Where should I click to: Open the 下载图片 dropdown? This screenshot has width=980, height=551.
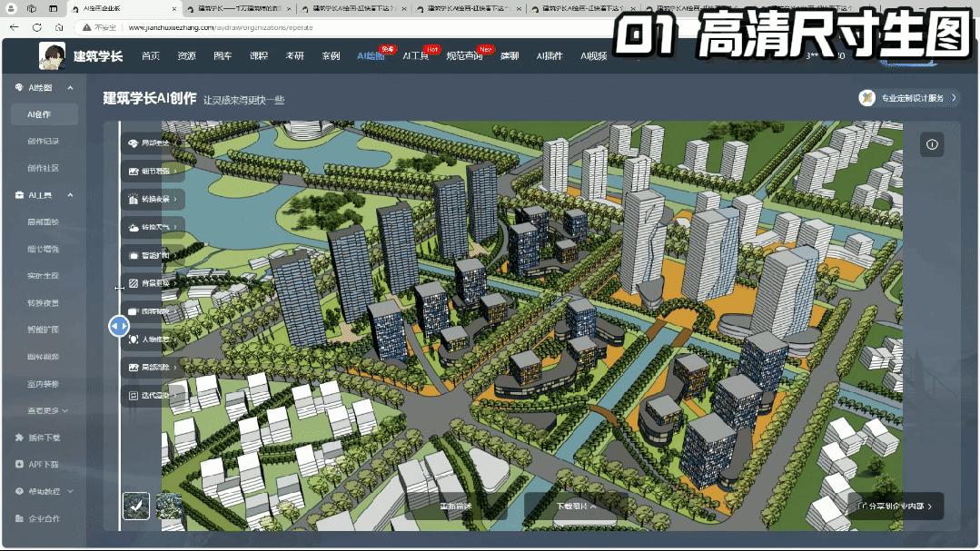[576, 507]
